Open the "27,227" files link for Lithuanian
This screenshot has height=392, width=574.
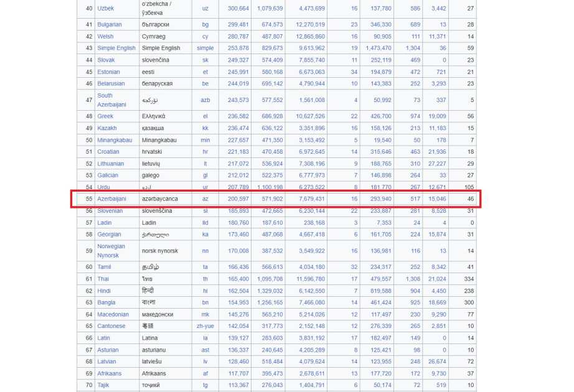click(x=437, y=164)
